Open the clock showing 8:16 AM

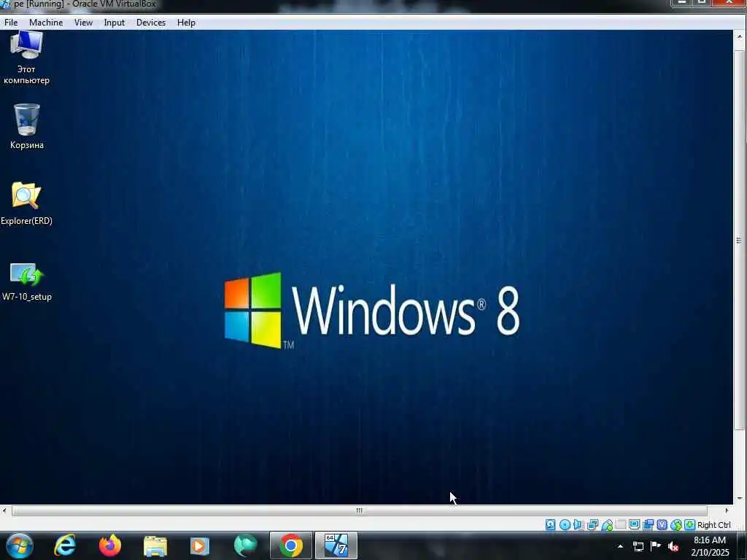point(710,546)
